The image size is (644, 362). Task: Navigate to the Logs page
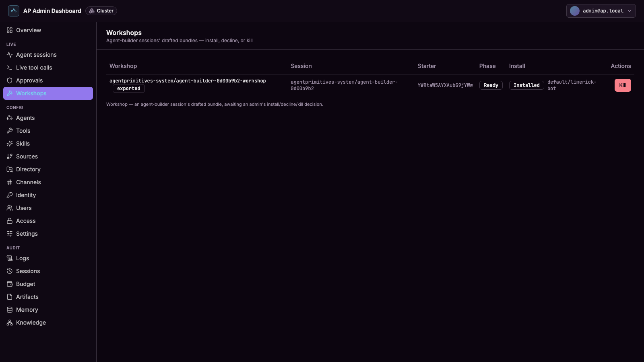pyautogui.click(x=48, y=258)
